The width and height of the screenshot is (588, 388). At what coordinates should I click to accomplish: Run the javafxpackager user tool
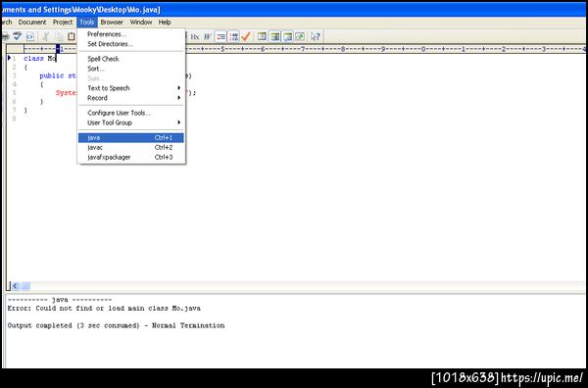tap(131, 157)
